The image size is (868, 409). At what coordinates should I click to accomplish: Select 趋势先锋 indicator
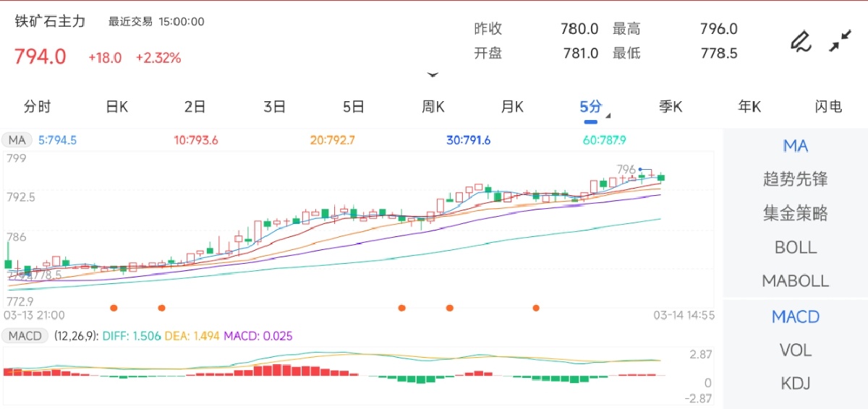click(796, 179)
